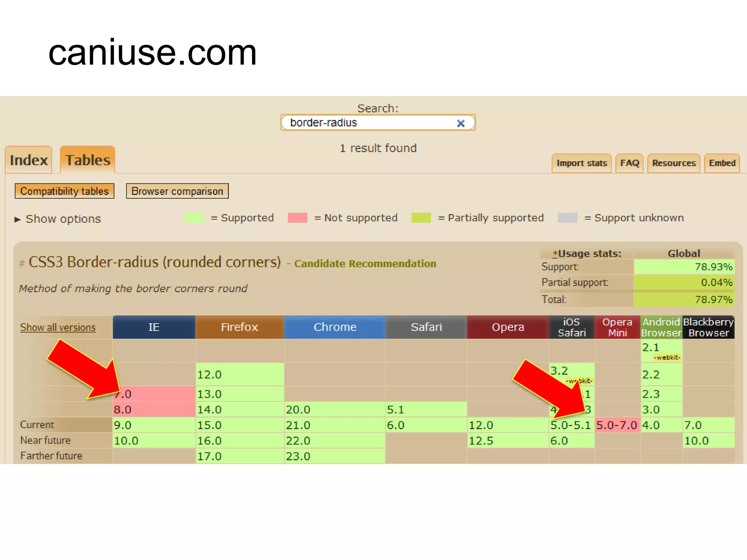Click the Opera 12.0 cell
Viewport: 747px width, 560px height.
508,425
